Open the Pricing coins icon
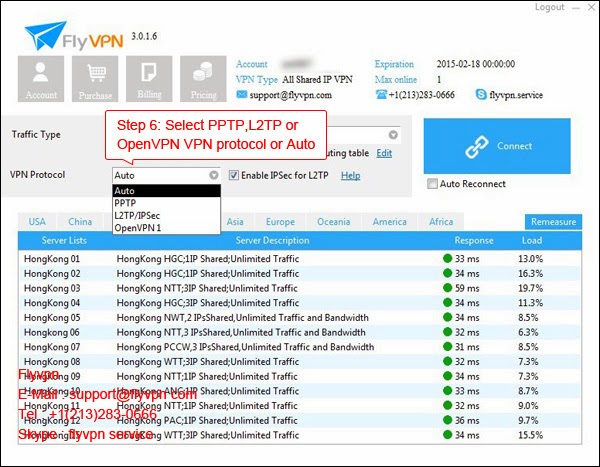The height and width of the screenshot is (467, 600). 203,79
